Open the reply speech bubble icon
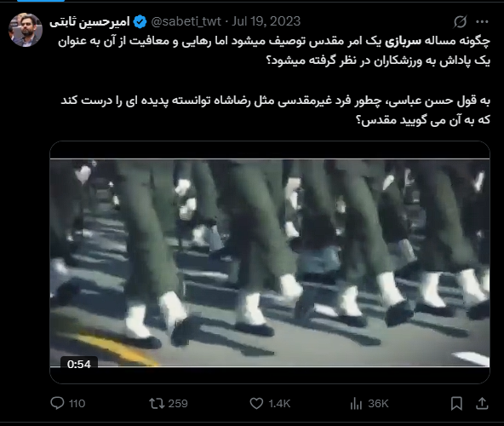 [x=57, y=403]
